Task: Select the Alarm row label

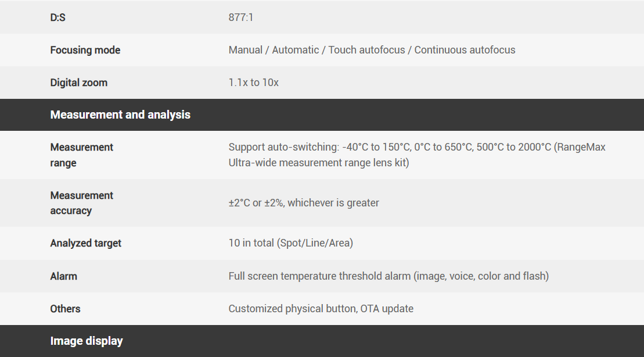Action: tap(64, 276)
